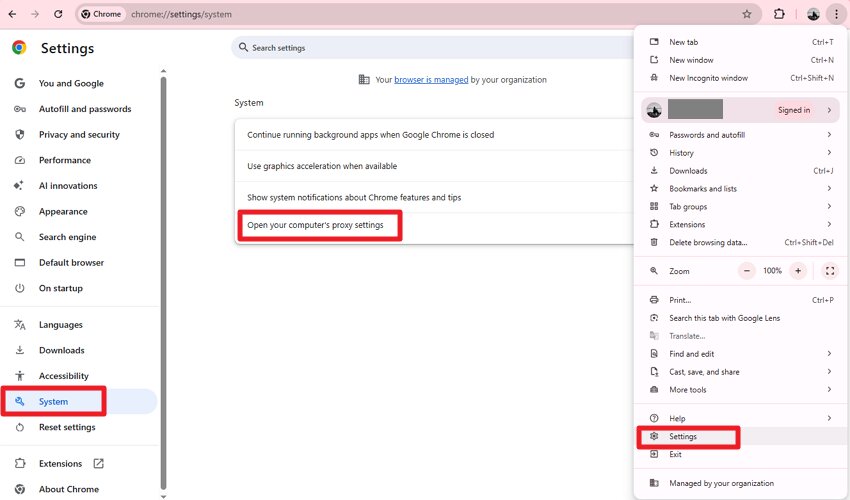Screen dimensions: 850x500
Task: Select Search this tab with Google Lens
Action: pos(740,318)
